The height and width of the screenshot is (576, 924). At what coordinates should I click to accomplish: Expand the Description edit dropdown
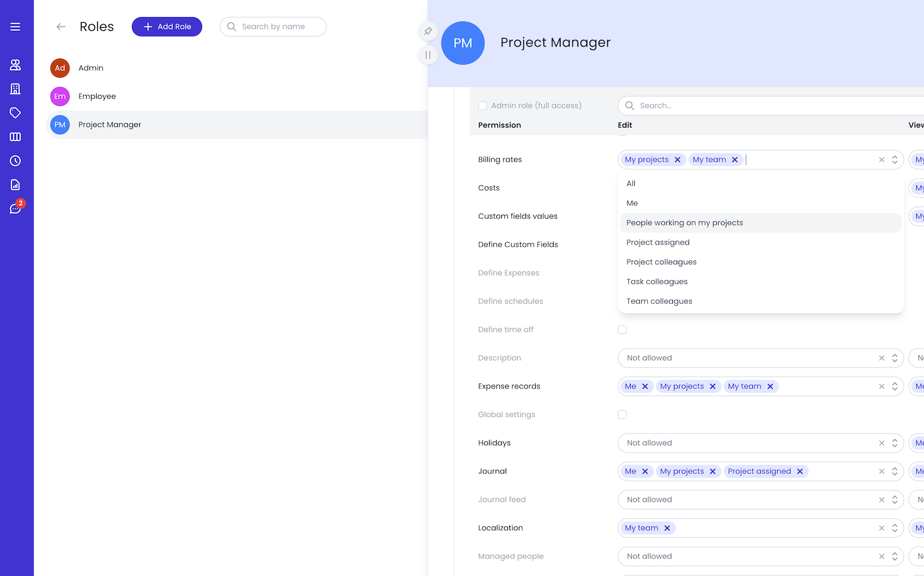[895, 358]
